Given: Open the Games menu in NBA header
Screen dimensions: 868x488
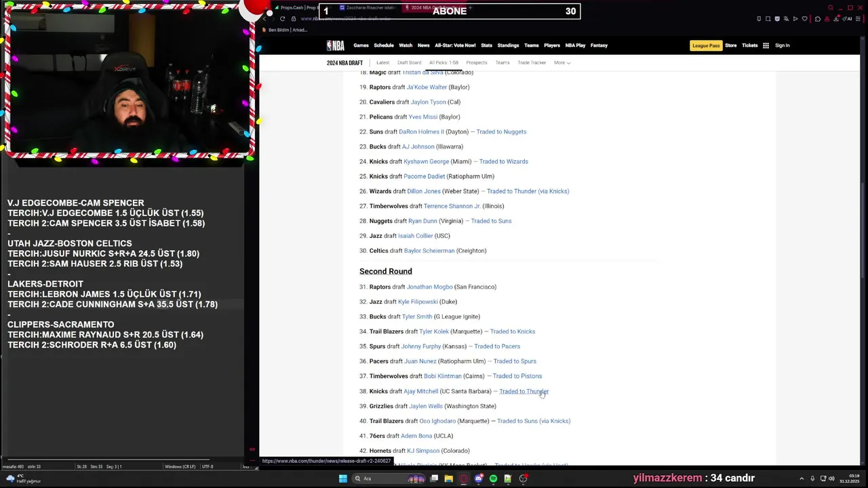Looking at the screenshot, I should tap(361, 45).
